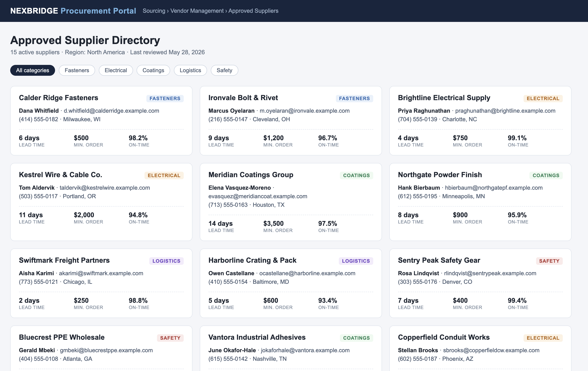The height and width of the screenshot is (371, 588).
Task: Click ELECTRICAL badge on Brightline card
Action: click(543, 98)
